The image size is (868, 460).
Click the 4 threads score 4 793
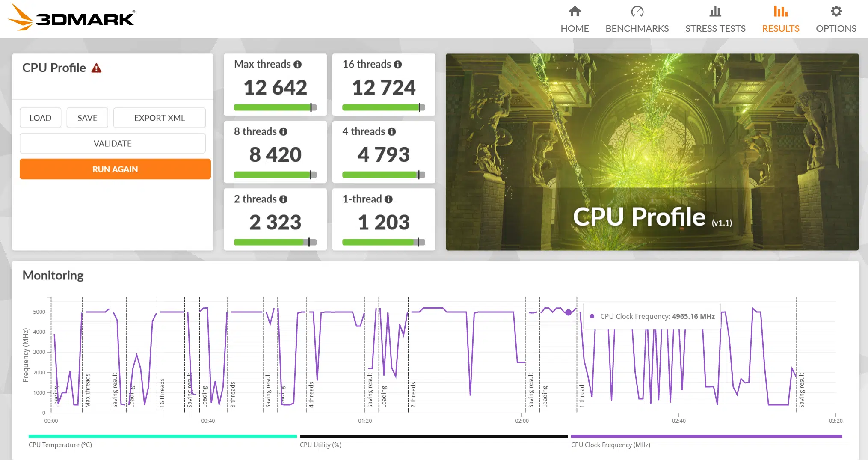point(384,155)
